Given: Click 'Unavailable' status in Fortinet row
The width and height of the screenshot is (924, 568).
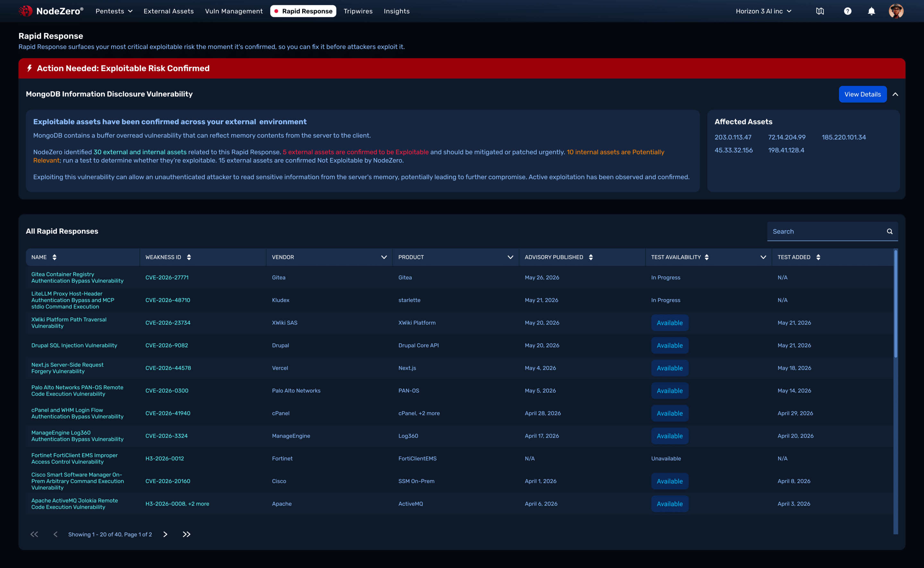Looking at the screenshot, I should coord(666,458).
